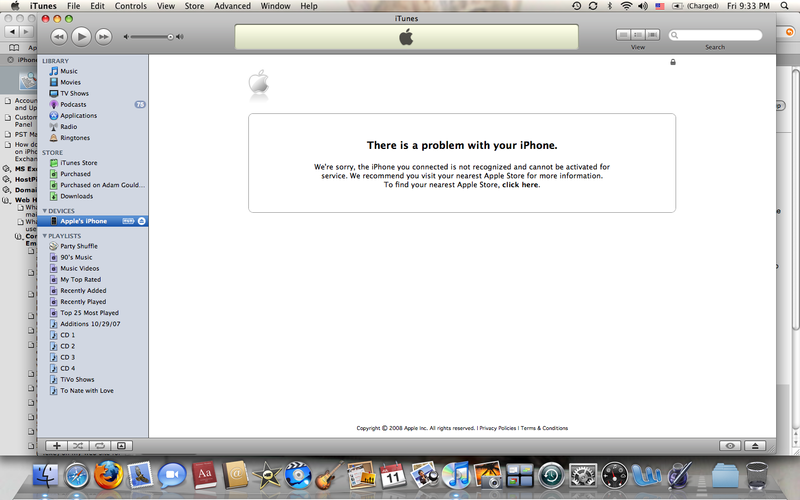Image resolution: width=800 pixels, height=500 pixels.
Task: Open the Controls menu
Action: coord(131,6)
